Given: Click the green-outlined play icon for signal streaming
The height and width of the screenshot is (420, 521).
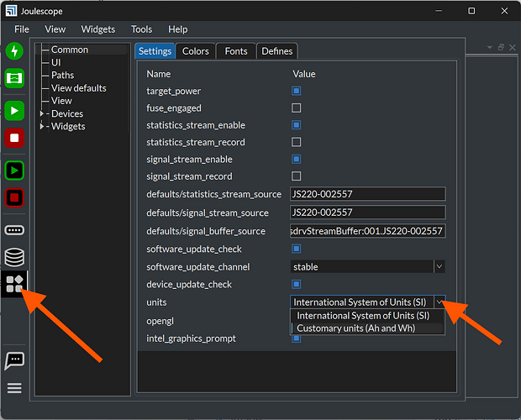Looking at the screenshot, I should click(14, 171).
